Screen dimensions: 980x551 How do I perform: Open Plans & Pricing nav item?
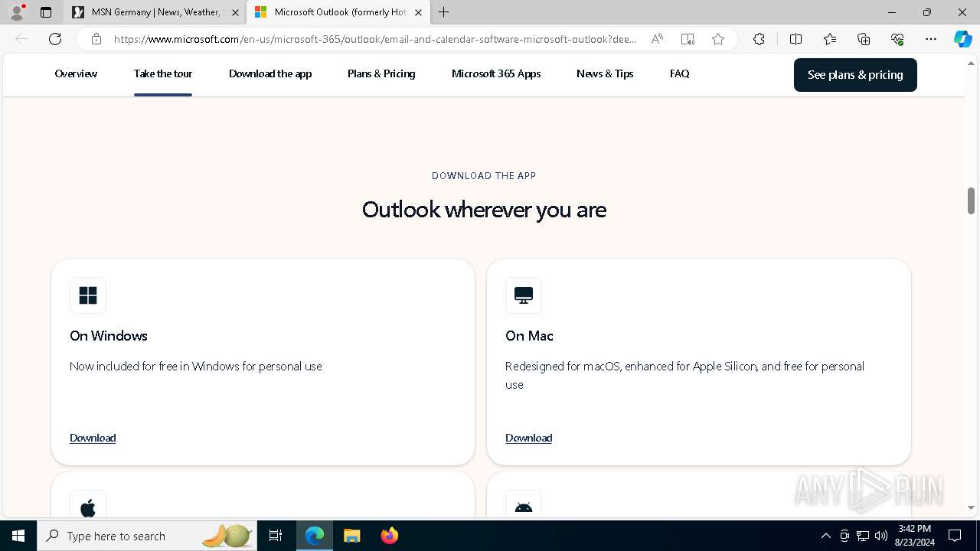381,73
